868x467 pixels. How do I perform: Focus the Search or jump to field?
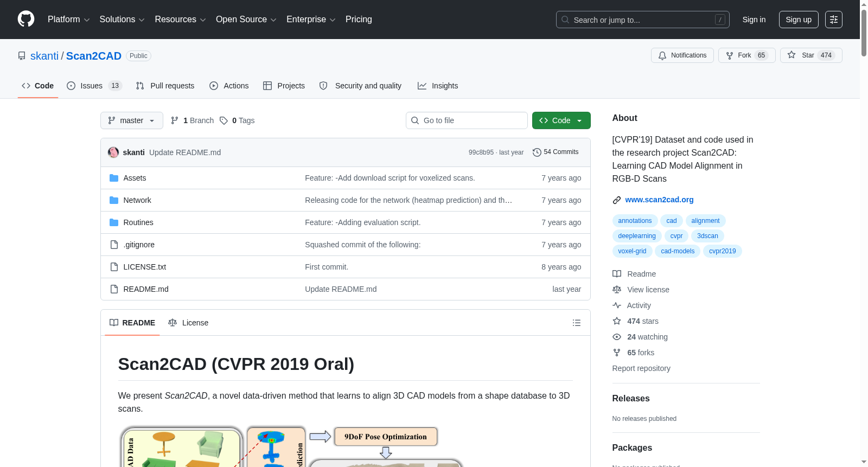tap(643, 20)
